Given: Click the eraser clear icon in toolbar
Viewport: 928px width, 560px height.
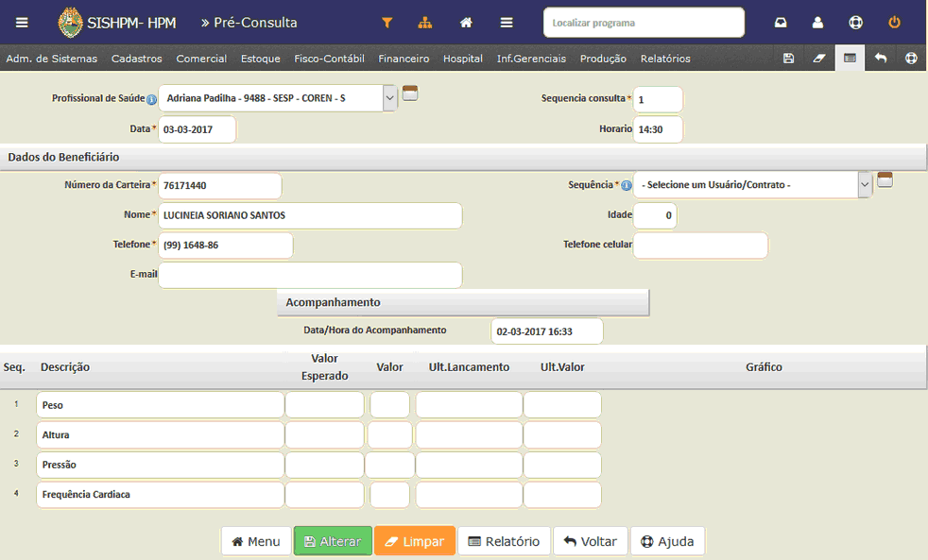Looking at the screenshot, I should [x=819, y=58].
